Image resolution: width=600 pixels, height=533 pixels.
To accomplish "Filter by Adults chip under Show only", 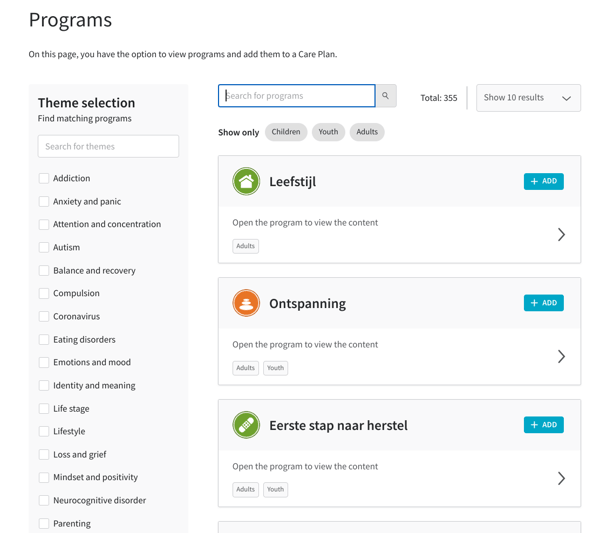I will pos(367,132).
